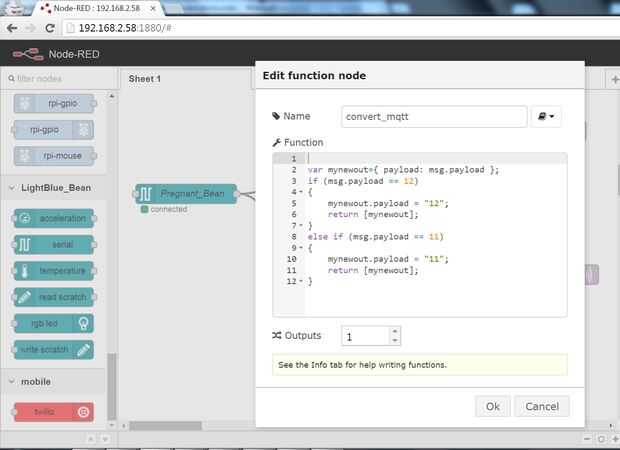Select the acceleration Bean node
The width and height of the screenshot is (620, 450).
coord(54,218)
